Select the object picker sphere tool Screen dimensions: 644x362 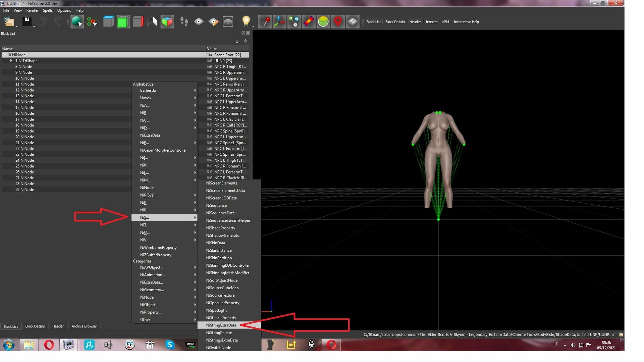click(77, 22)
